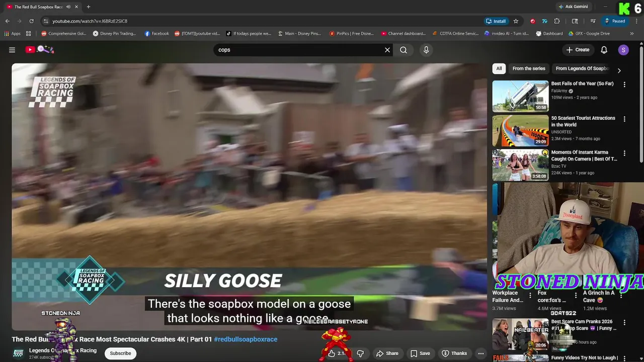Viewport: 644px width, 362px height.
Task: Mute tab via the speaker icon
Action: pos(68,7)
